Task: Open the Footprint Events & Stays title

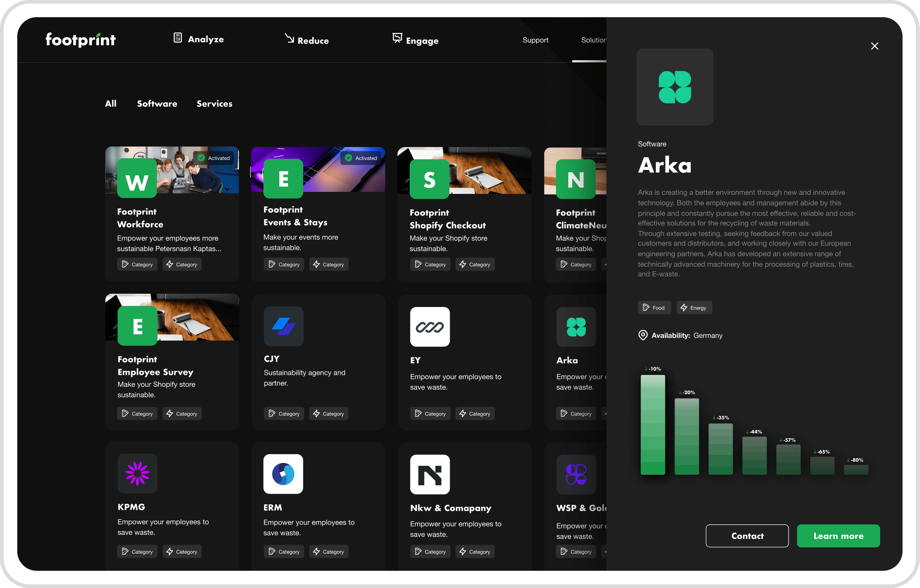Action: pyautogui.click(x=296, y=216)
